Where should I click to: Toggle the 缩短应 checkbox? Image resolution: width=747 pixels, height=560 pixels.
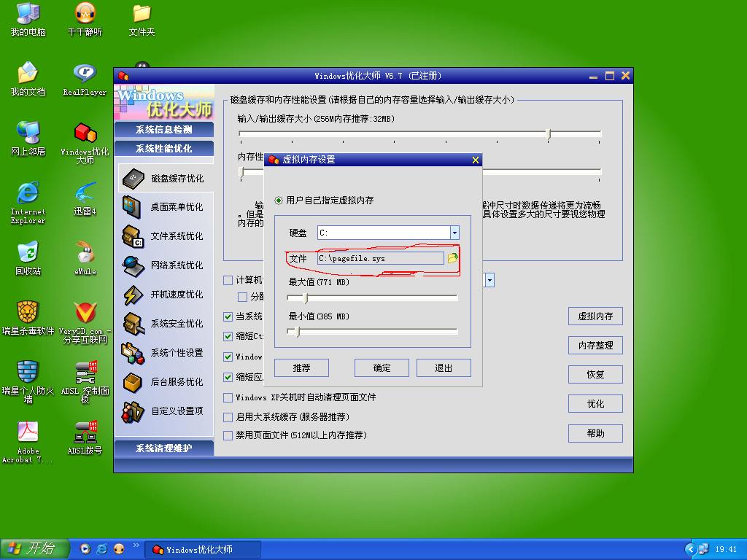228,377
